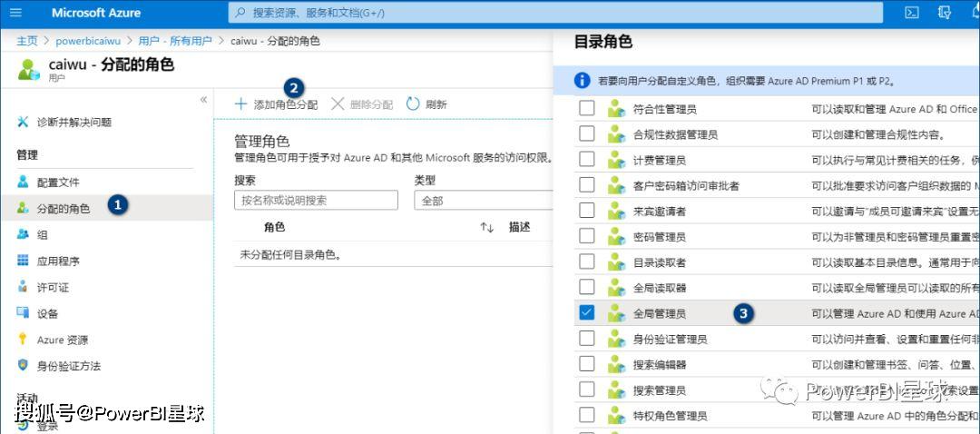Click role icon beside 计费管理员
980x434 pixels.
pyautogui.click(x=616, y=160)
